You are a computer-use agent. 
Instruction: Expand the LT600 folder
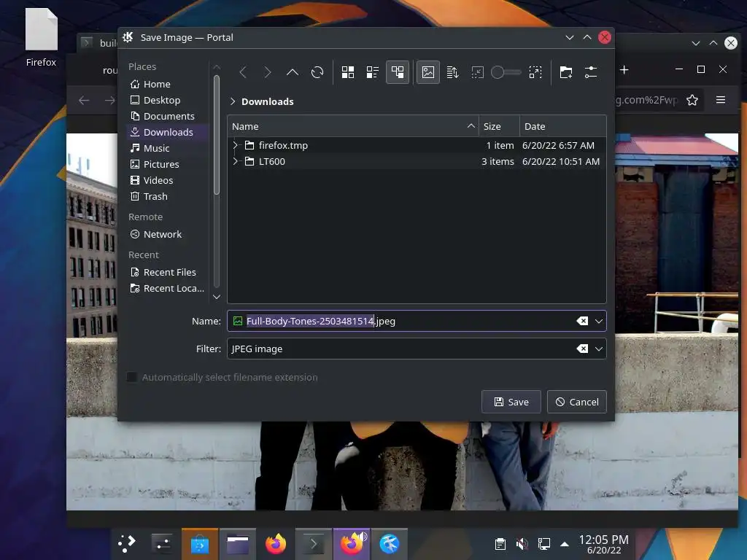click(x=236, y=161)
